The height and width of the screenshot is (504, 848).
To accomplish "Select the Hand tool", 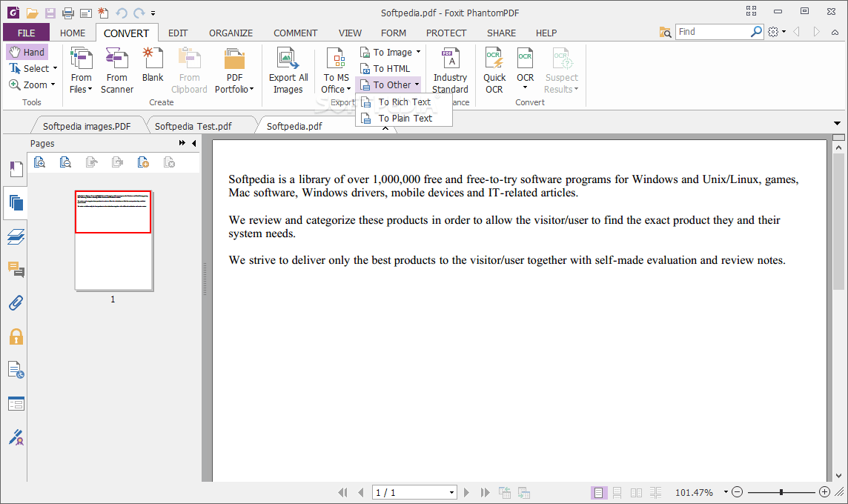I will (27, 52).
